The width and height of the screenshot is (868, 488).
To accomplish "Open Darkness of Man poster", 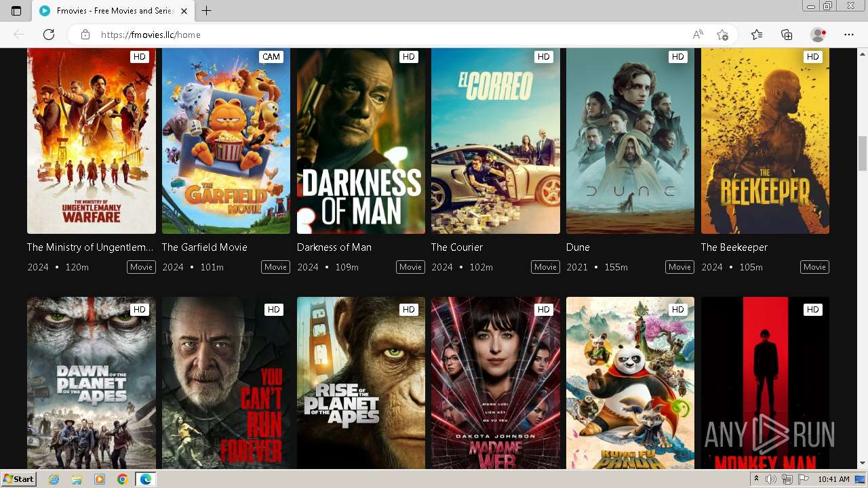I will (x=361, y=141).
